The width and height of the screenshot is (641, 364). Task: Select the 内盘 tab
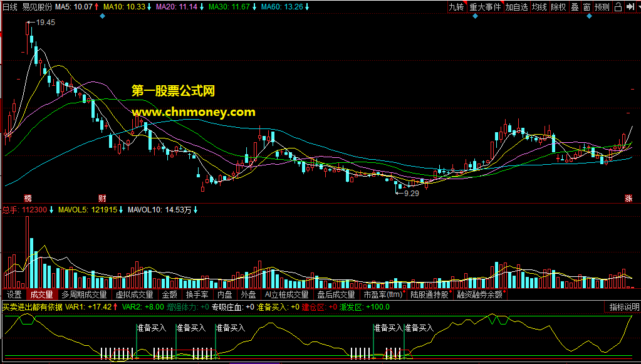click(225, 294)
